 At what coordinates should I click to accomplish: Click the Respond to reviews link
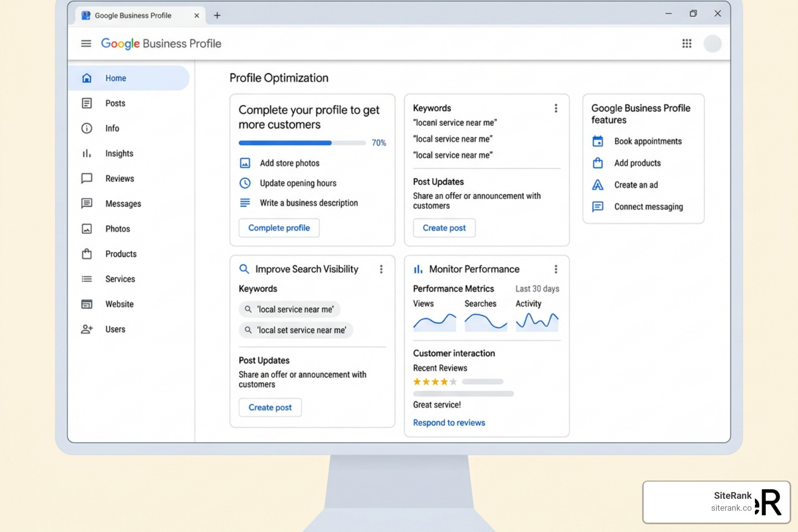click(449, 423)
